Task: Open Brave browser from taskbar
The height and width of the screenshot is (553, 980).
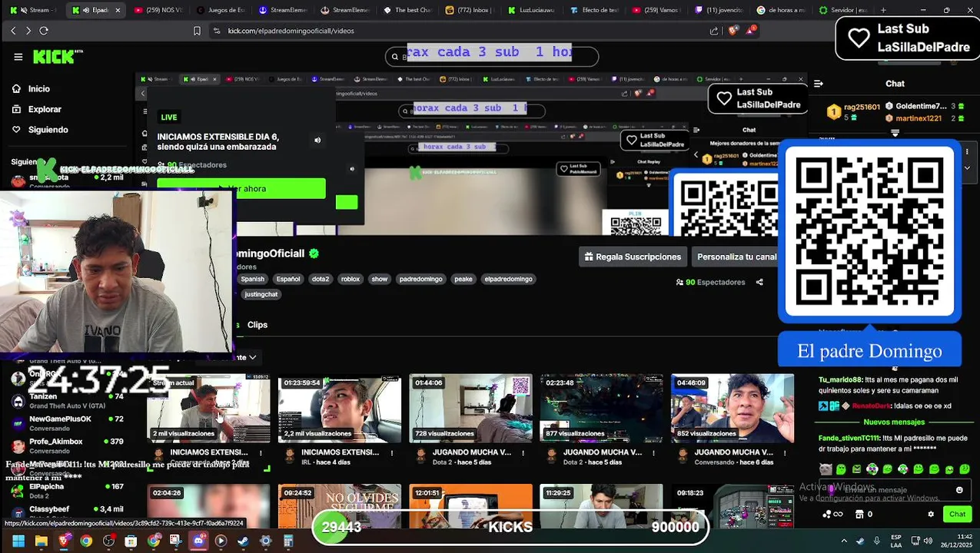Action: point(64,541)
